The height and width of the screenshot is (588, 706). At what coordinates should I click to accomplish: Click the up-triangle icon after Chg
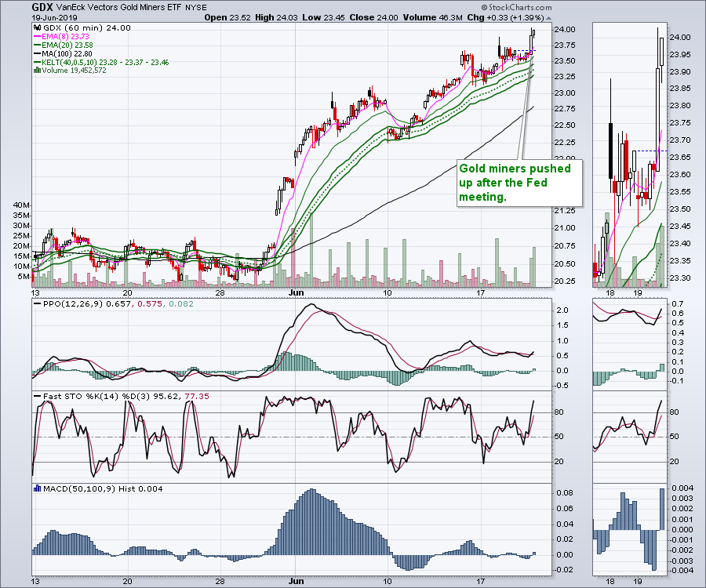click(548, 18)
